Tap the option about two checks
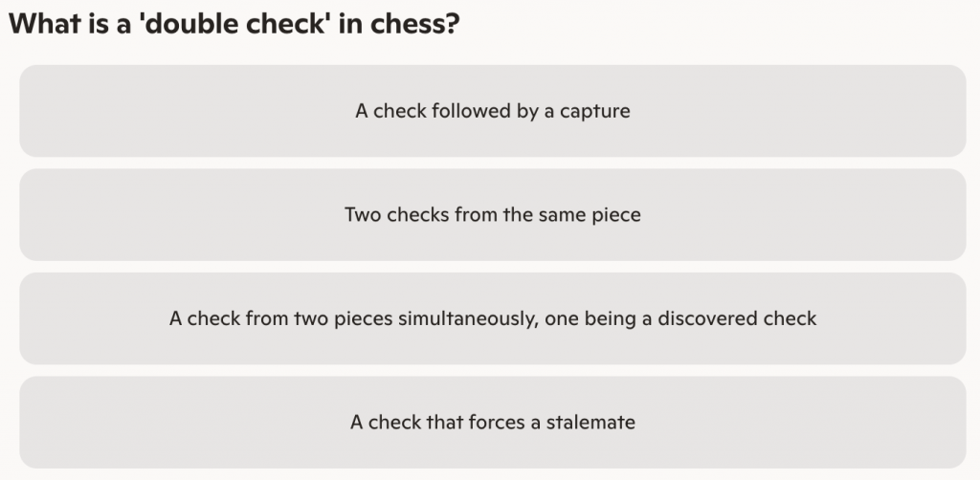 [x=492, y=214]
